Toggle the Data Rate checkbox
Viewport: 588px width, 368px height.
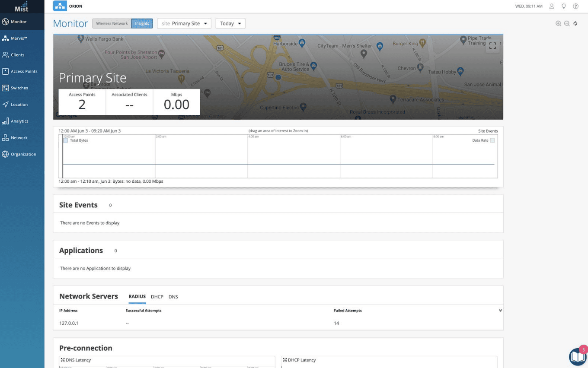tap(492, 140)
